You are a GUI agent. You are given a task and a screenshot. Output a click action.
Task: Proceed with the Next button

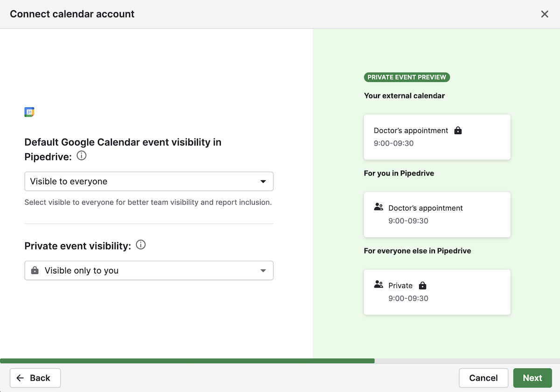[532, 378]
